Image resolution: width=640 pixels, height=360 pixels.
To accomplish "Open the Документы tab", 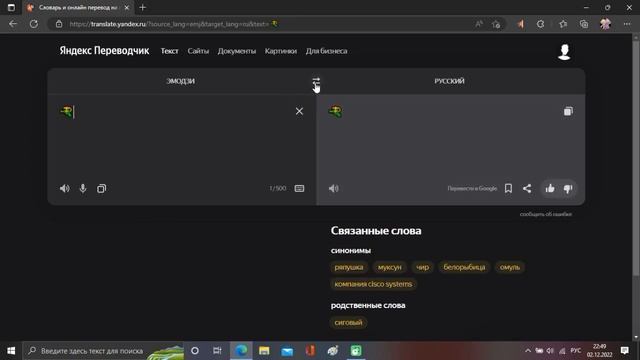I will tap(237, 51).
